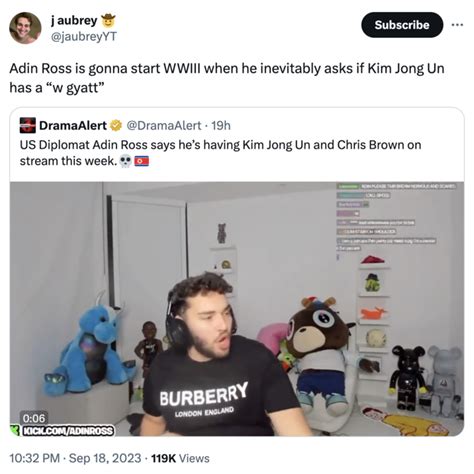This screenshot has height=474, width=474.
Task: Click the DramaAlert avatar icon
Action: [28, 125]
